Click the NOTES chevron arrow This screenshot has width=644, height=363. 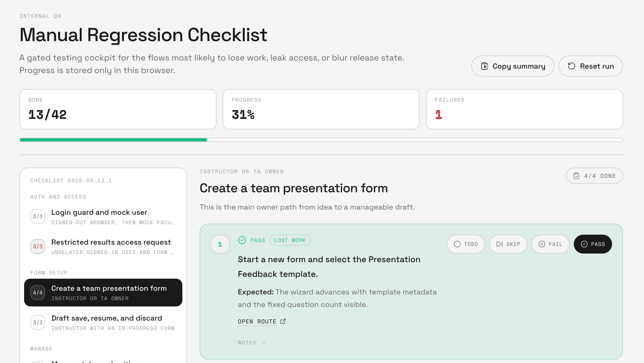pyautogui.click(x=264, y=343)
